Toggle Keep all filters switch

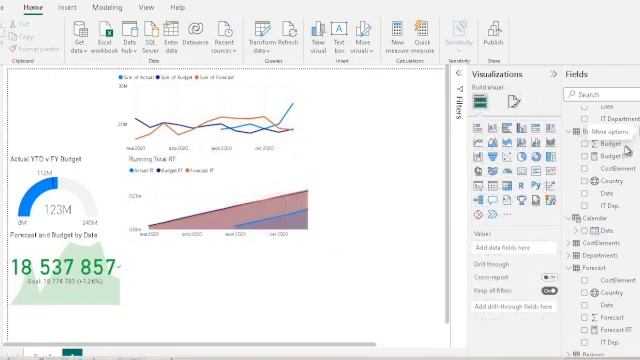tap(549, 291)
